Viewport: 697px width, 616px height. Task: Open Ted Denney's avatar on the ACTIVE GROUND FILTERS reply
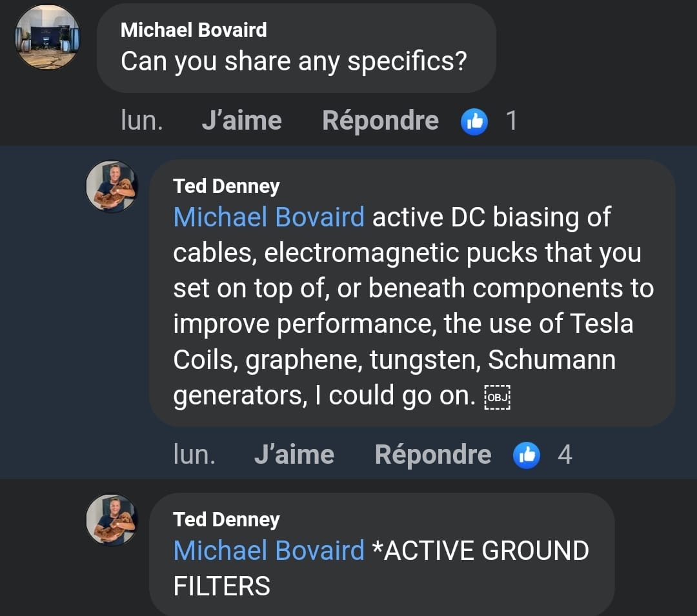[x=112, y=520]
